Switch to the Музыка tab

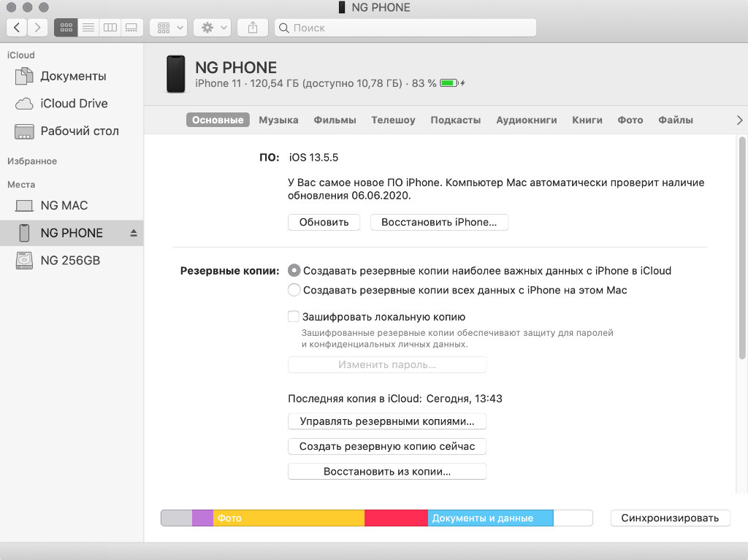(x=278, y=120)
